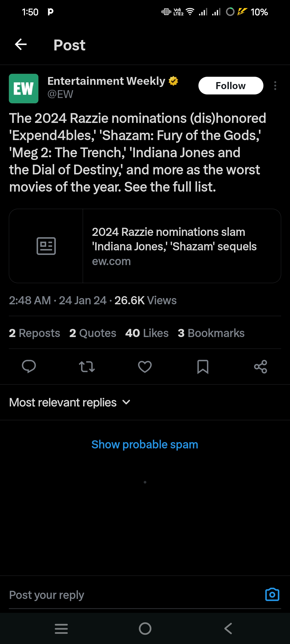Tap the reply speech bubble icon
Image resolution: width=290 pixels, height=644 pixels.
tap(29, 367)
